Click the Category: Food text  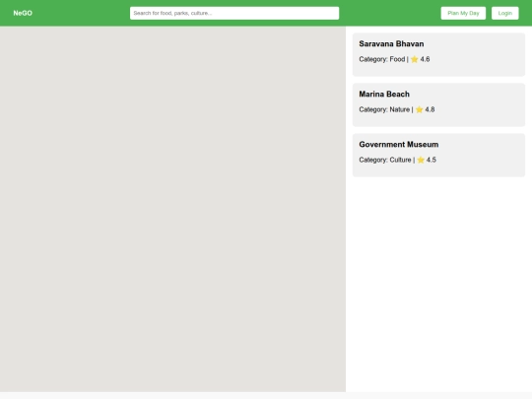point(382,59)
